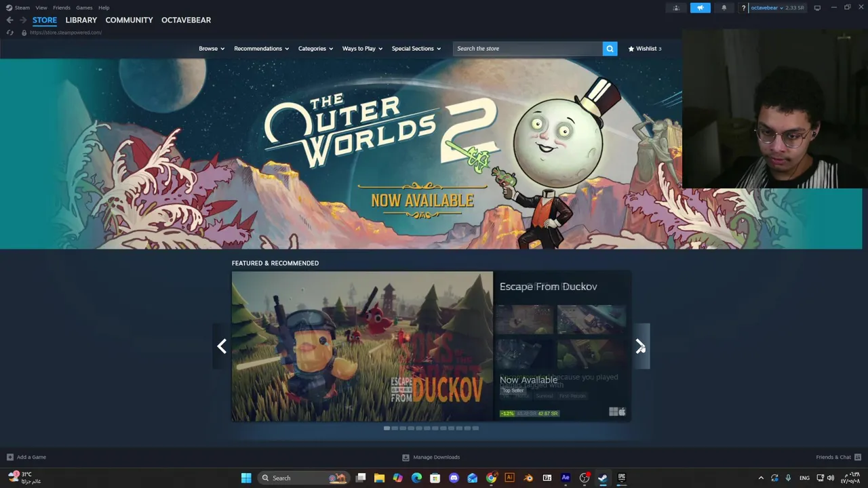Select the first carousel page dot
The image size is (868, 488).
387,428
